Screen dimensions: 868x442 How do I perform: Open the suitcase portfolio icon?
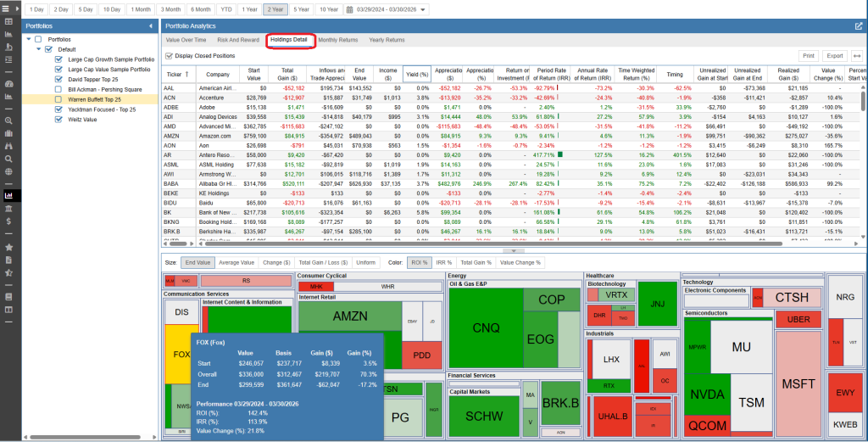click(x=8, y=133)
